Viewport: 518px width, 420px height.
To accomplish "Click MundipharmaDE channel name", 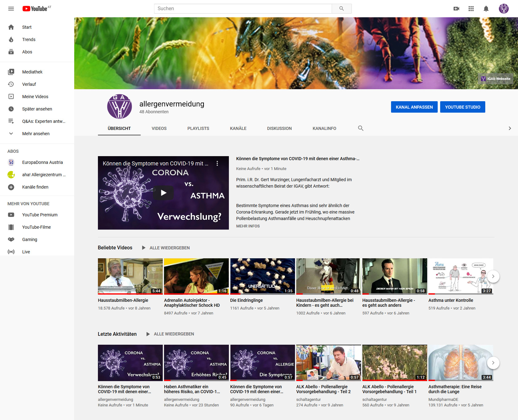I will click(443, 400).
